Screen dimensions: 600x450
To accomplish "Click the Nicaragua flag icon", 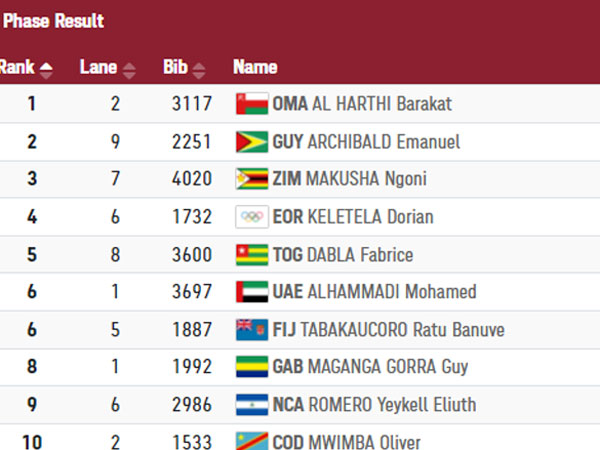I will pos(251,405).
